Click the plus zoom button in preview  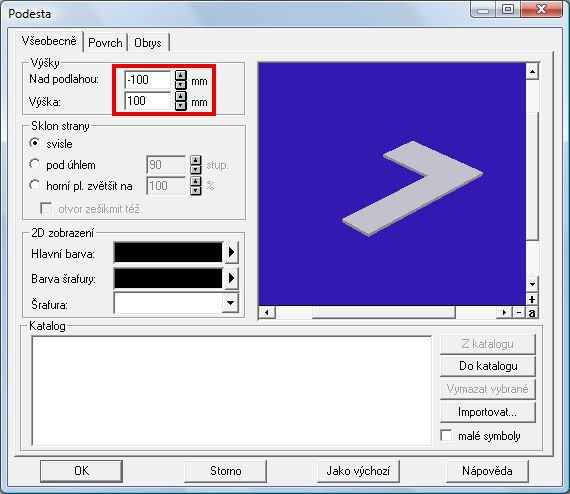(532, 300)
